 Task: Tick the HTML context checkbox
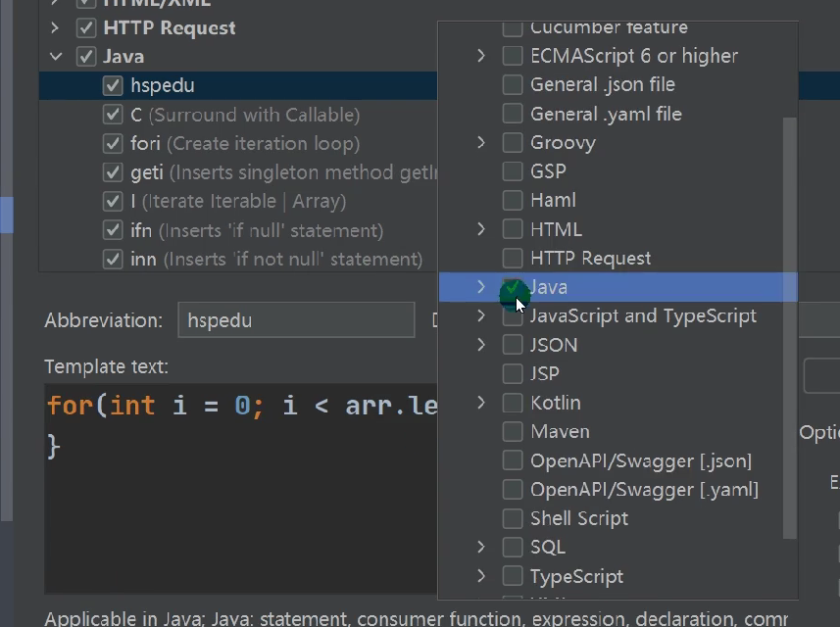point(512,229)
